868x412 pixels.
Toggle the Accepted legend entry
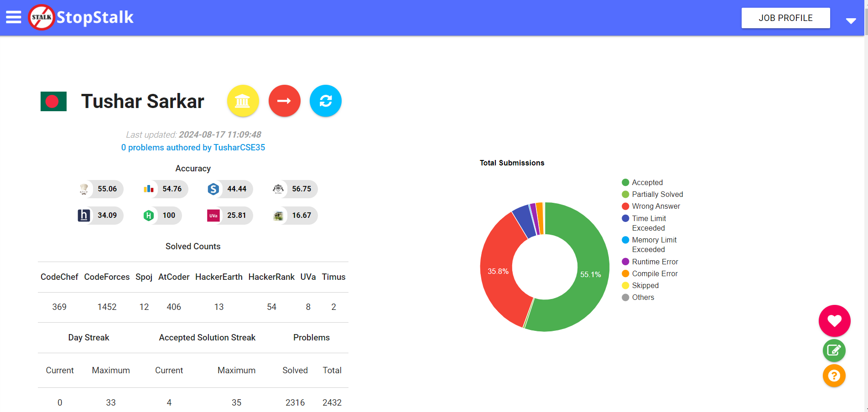point(642,182)
